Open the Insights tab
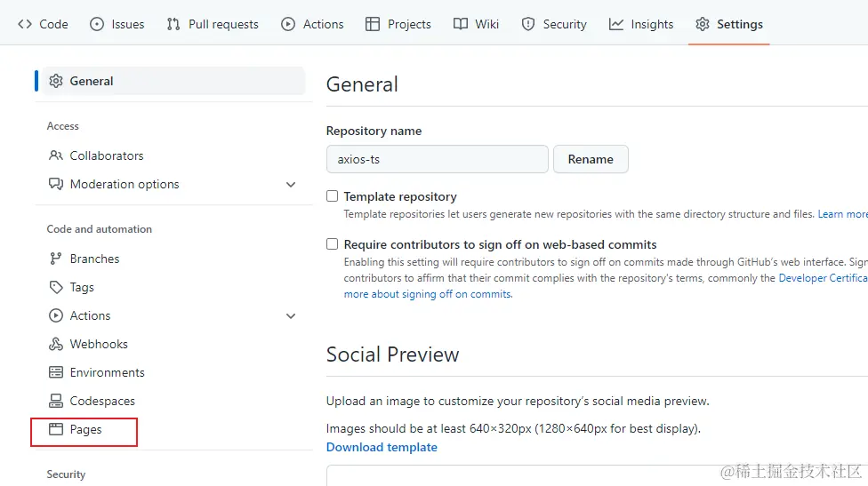This screenshot has width=868, height=486. click(641, 24)
